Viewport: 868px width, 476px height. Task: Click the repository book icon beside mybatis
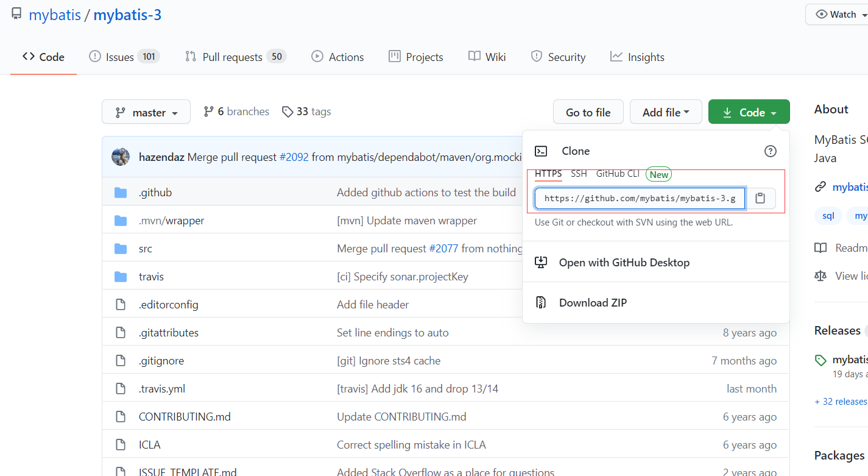tap(16, 14)
